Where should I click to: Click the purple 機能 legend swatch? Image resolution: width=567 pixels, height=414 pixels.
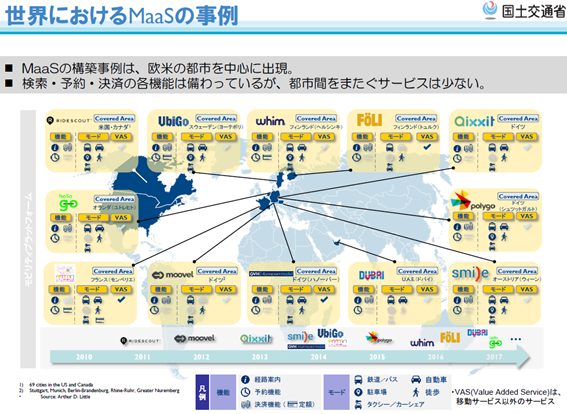point(223,392)
